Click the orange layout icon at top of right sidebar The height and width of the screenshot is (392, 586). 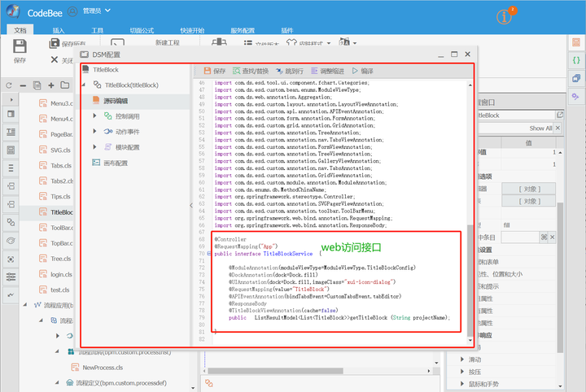(x=576, y=42)
